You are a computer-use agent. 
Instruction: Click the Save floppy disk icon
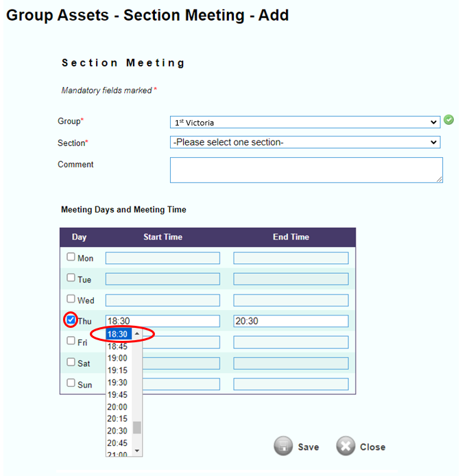coord(283,446)
